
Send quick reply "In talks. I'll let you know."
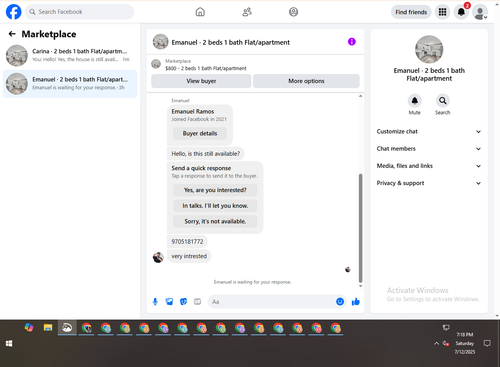pos(215,206)
